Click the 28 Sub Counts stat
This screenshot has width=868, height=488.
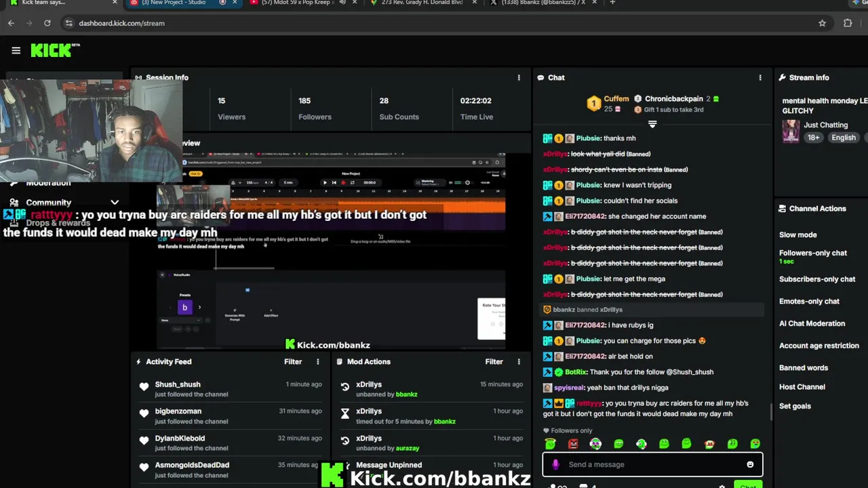tap(399, 108)
